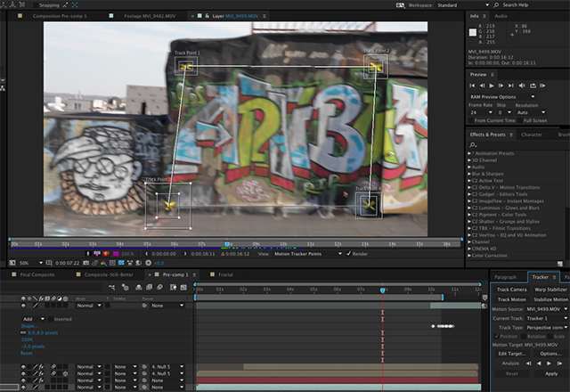Toggle region of interest icon in viewer
The height and width of the screenshot is (392, 570).
coord(112,263)
